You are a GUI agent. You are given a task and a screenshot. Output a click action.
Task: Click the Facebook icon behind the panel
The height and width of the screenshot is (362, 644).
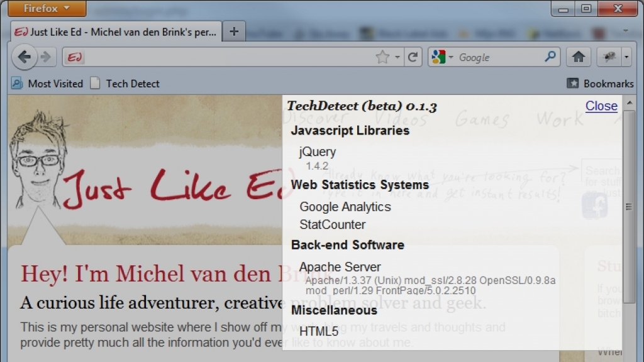tap(595, 206)
